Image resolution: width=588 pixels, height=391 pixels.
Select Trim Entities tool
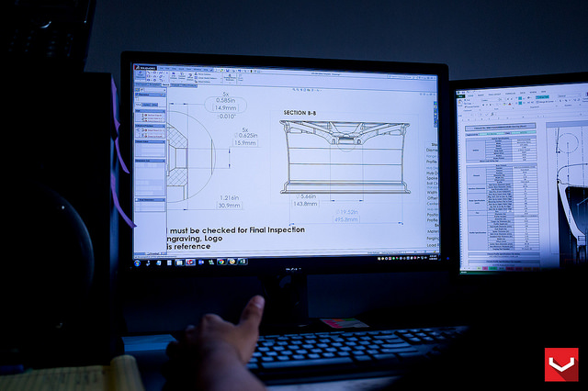174,76
